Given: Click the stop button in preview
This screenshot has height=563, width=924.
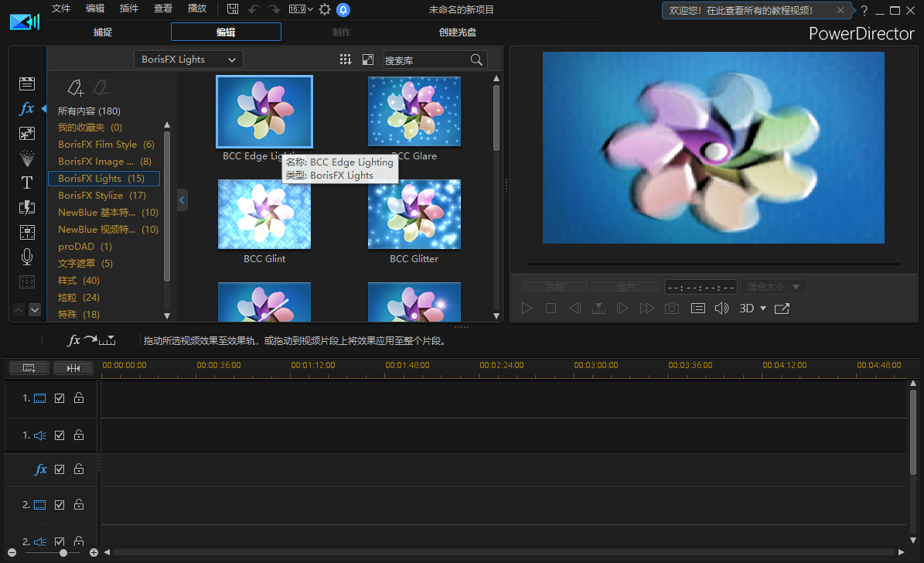Looking at the screenshot, I should pyautogui.click(x=551, y=309).
